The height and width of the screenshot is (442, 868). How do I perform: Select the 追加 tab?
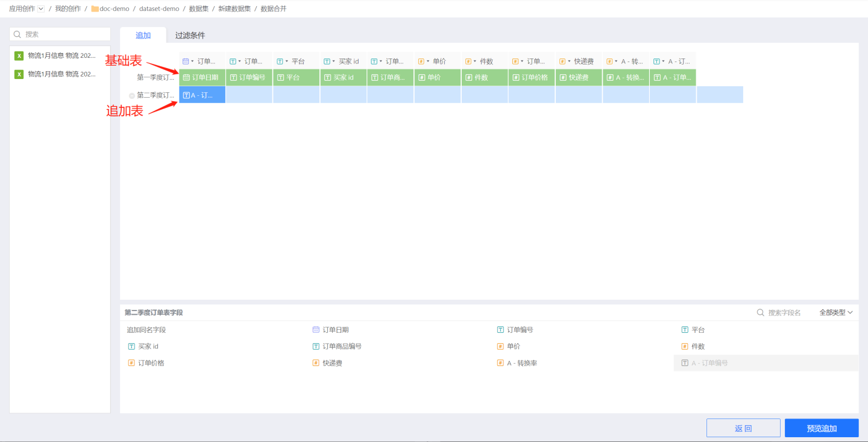[143, 36]
